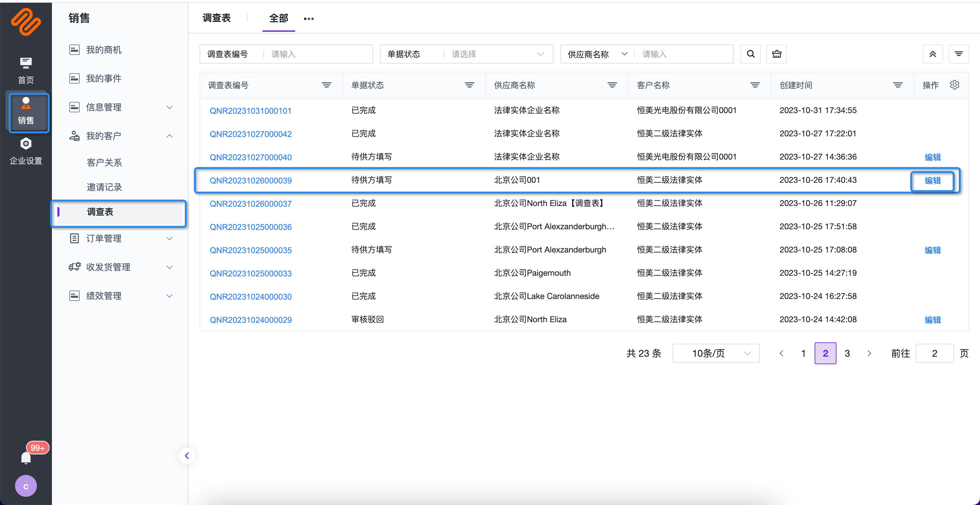Viewport: 980px width, 505px height.
Task: Open 我的商机 menu item
Action: (104, 50)
